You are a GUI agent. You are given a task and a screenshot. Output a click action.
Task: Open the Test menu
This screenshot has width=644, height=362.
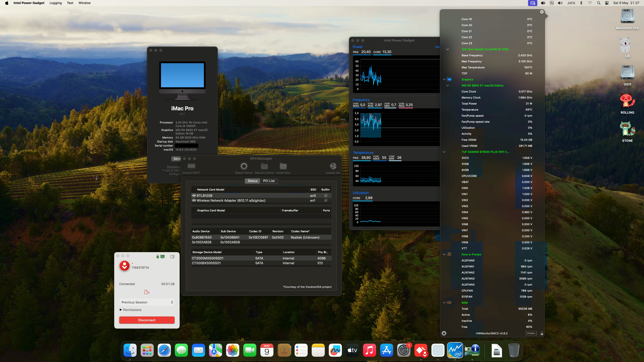[x=70, y=3]
